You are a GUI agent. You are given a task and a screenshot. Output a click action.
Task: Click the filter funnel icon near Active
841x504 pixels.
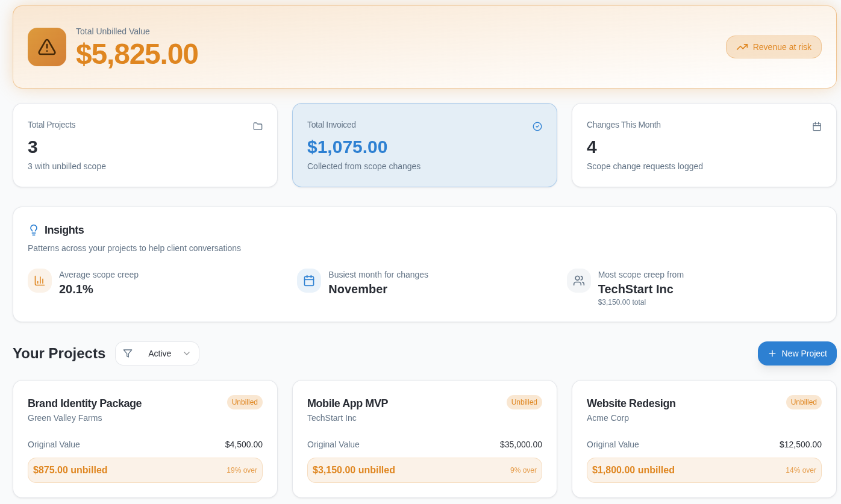point(128,353)
